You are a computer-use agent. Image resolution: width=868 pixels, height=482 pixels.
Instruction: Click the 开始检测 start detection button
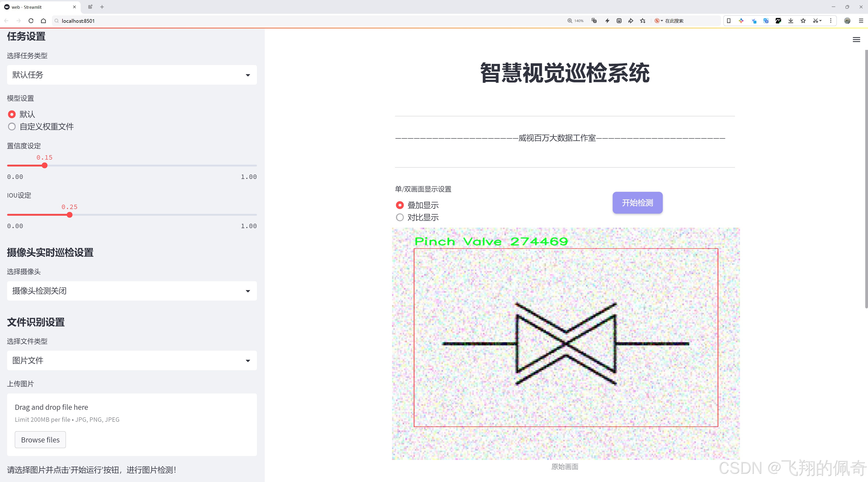[x=637, y=203]
